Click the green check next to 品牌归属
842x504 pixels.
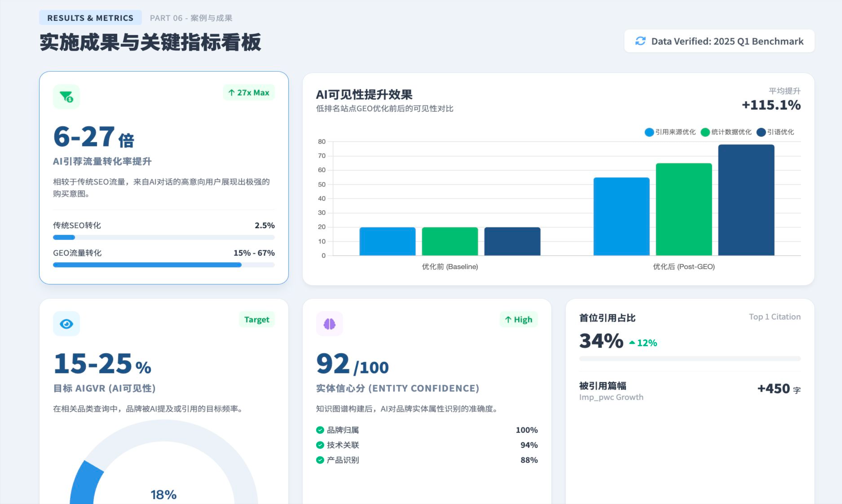(320, 430)
